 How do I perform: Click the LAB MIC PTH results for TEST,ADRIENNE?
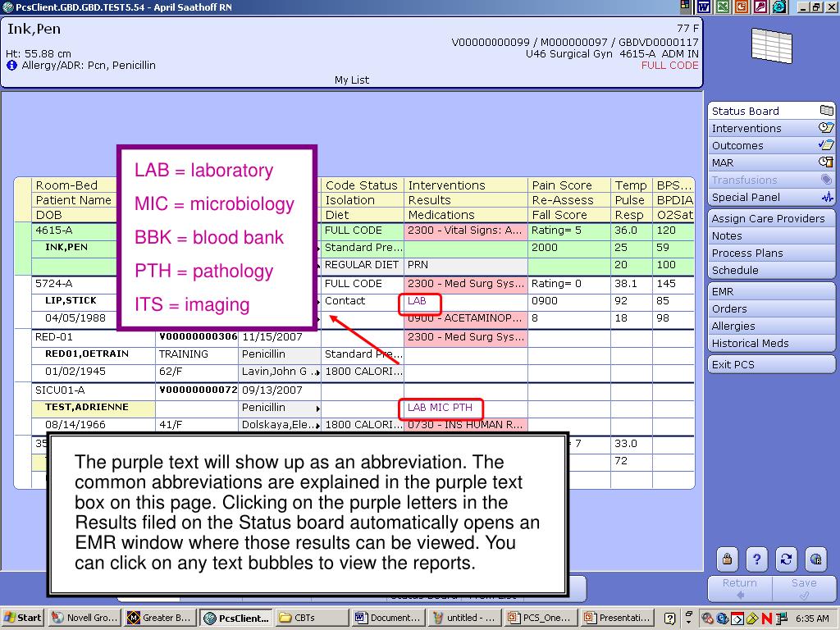coord(440,408)
